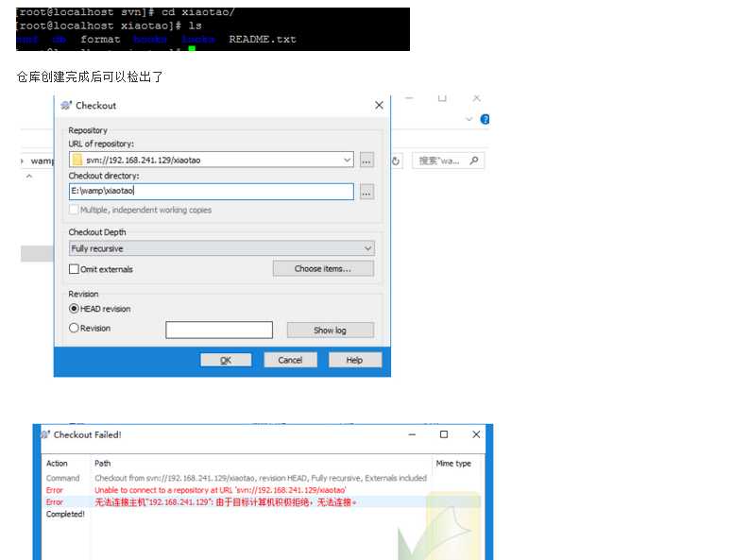Maximize the Checkout Failed window
The image size is (750, 560).
(444, 434)
